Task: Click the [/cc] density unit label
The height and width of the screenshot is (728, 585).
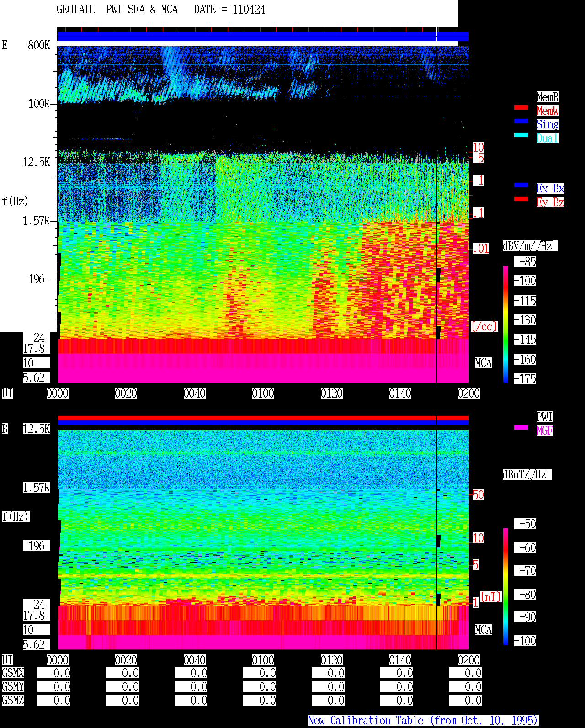Action: pos(484,326)
